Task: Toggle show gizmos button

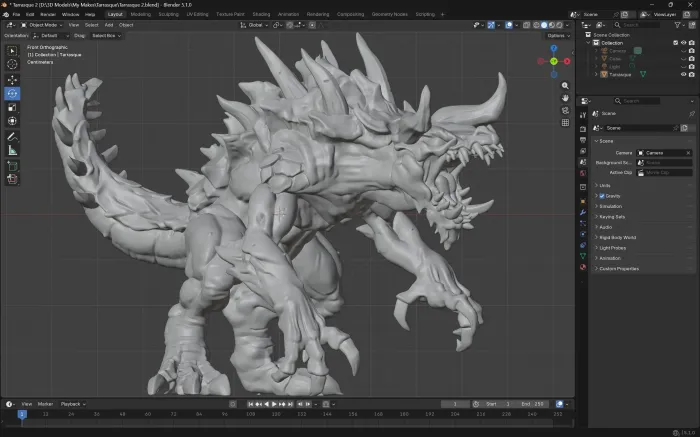Action: (x=491, y=25)
